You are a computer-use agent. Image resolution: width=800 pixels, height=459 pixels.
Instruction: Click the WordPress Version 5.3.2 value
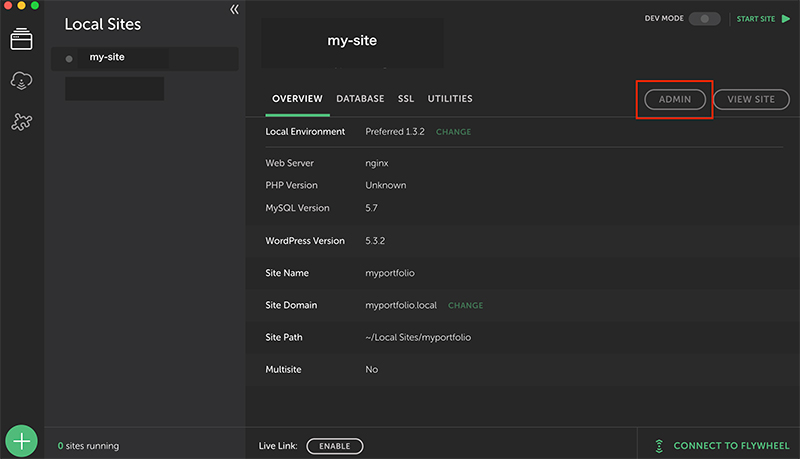tap(375, 241)
